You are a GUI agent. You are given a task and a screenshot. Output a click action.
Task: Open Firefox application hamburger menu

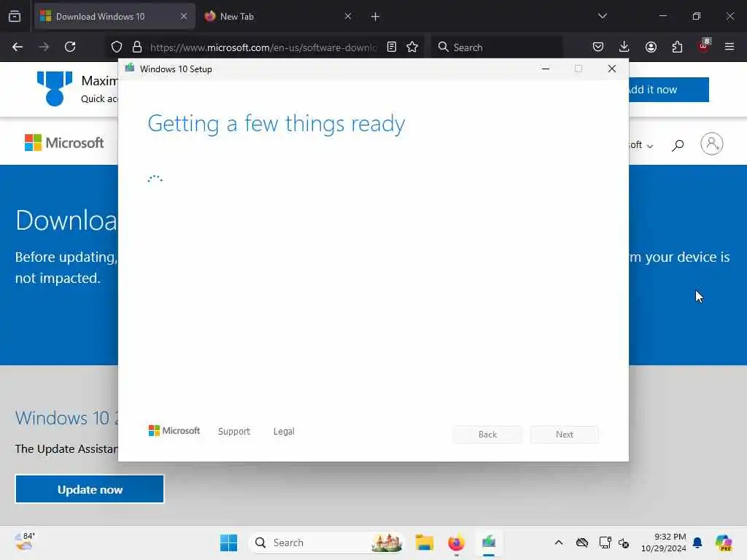(729, 47)
